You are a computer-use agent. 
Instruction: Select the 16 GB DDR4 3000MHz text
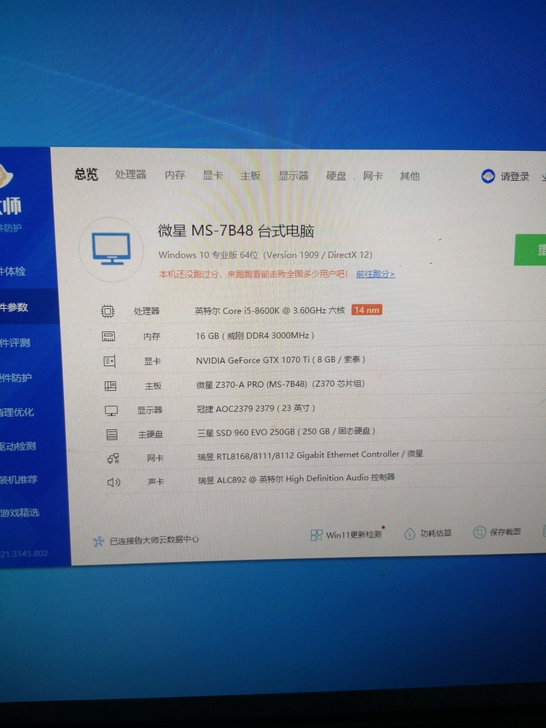(x=255, y=335)
